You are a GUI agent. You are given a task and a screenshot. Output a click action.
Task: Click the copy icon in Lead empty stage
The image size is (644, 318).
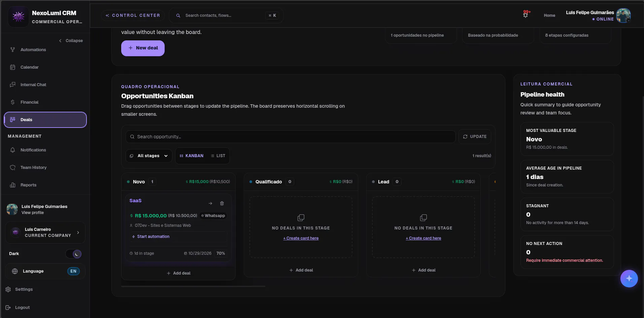coord(423,218)
